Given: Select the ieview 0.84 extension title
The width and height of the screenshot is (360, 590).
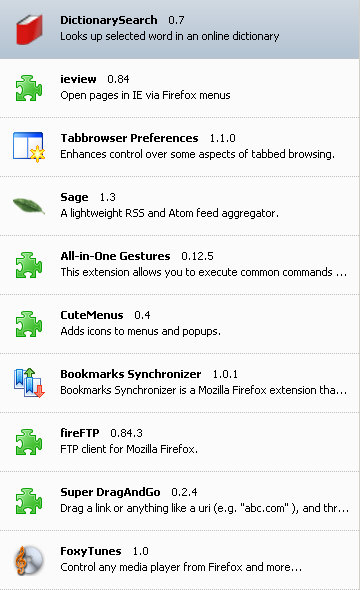Looking at the screenshot, I should pyautogui.click(x=95, y=79).
